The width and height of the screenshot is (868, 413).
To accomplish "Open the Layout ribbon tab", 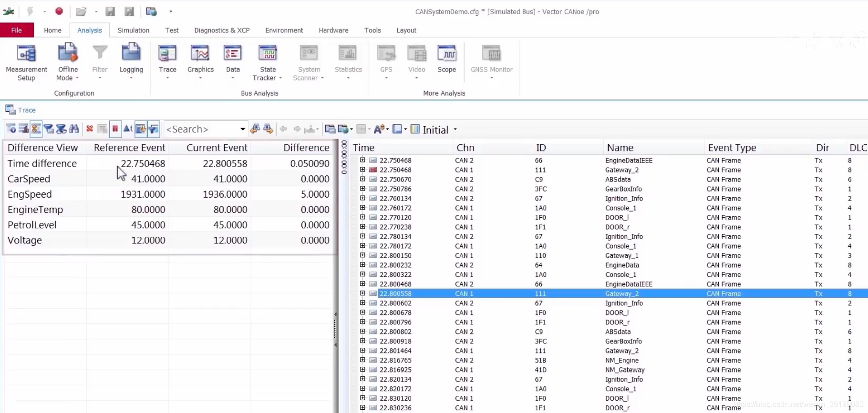I will coord(406,30).
